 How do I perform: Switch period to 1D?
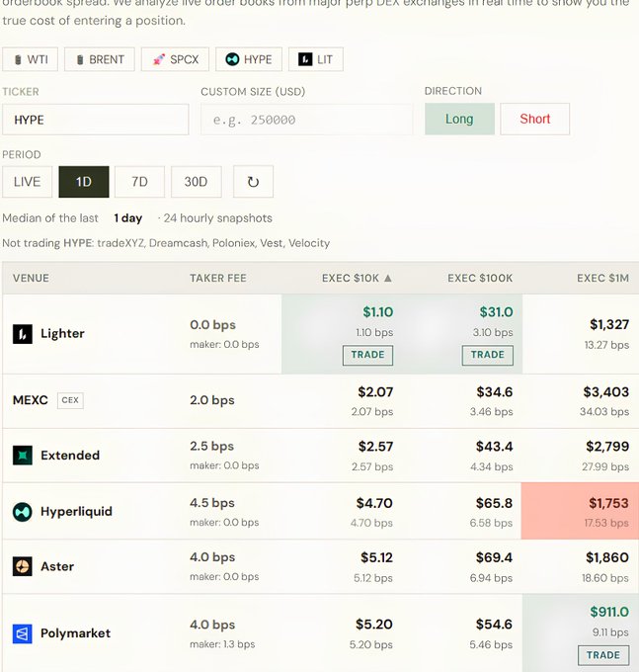[x=84, y=182]
